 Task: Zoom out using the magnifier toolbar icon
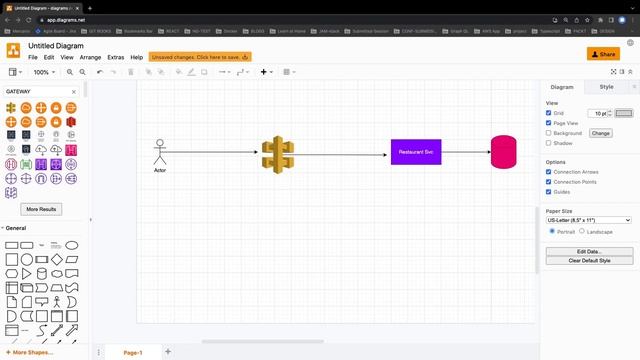pyautogui.click(x=82, y=72)
